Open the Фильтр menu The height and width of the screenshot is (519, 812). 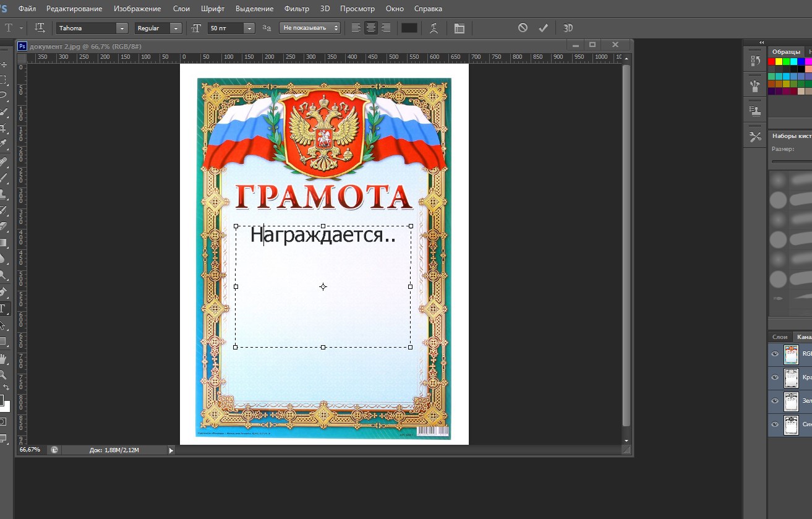(296, 9)
